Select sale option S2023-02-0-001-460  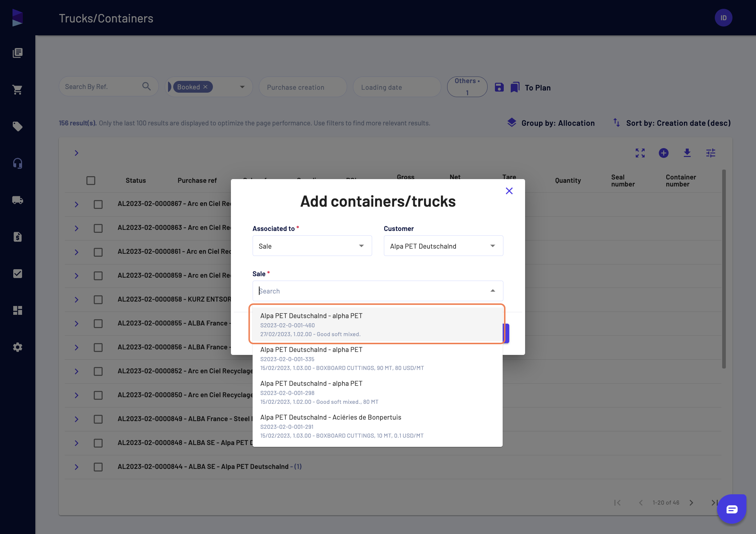click(x=378, y=324)
